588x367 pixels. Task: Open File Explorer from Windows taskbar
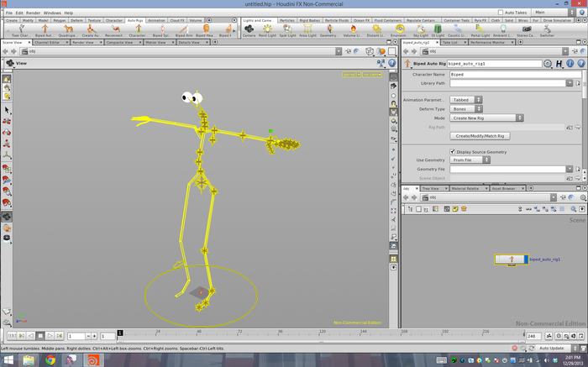pyautogui.click(x=29, y=360)
